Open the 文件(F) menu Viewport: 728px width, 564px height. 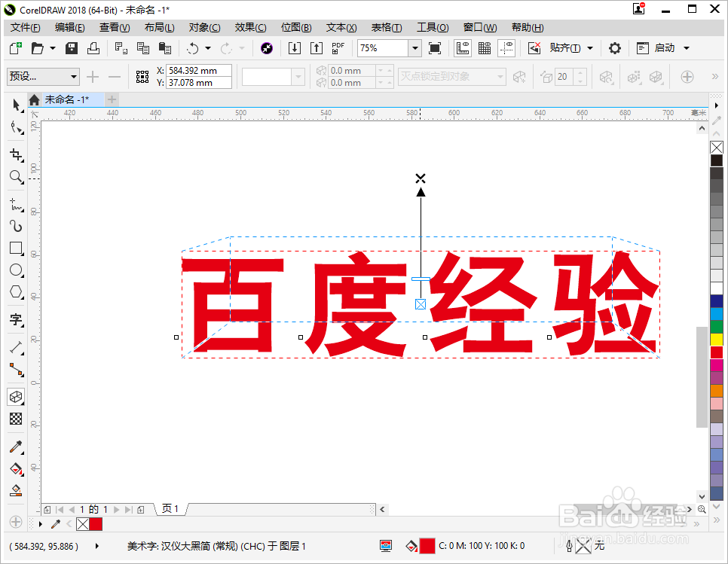click(26, 27)
